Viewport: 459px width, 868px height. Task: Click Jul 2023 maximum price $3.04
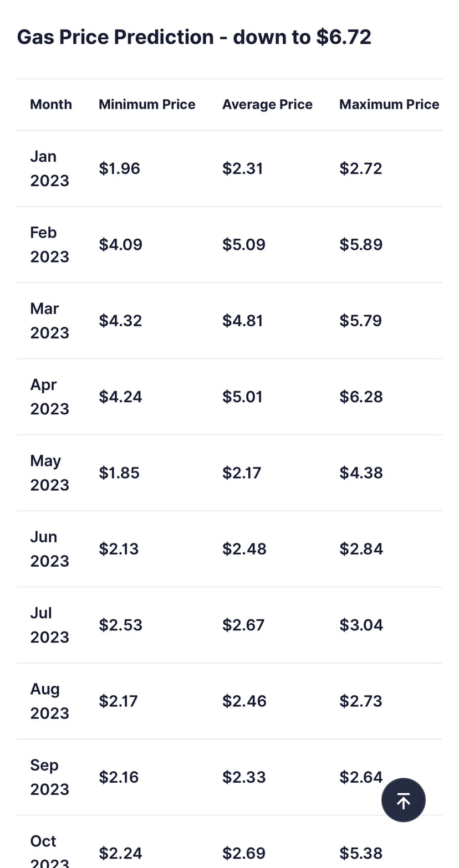[x=361, y=625]
